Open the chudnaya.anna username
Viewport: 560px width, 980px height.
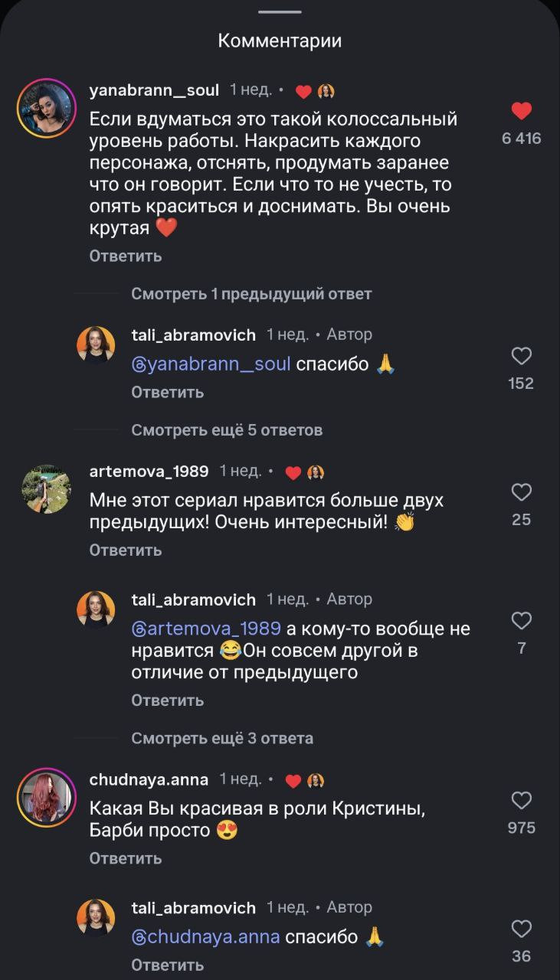(x=149, y=779)
